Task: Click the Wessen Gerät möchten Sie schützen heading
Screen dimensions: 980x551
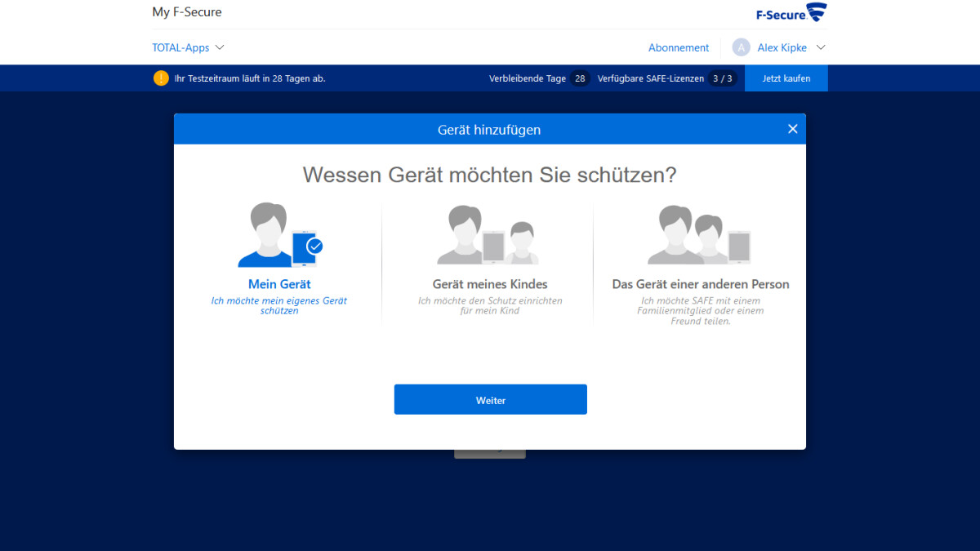Action: pyautogui.click(x=490, y=175)
